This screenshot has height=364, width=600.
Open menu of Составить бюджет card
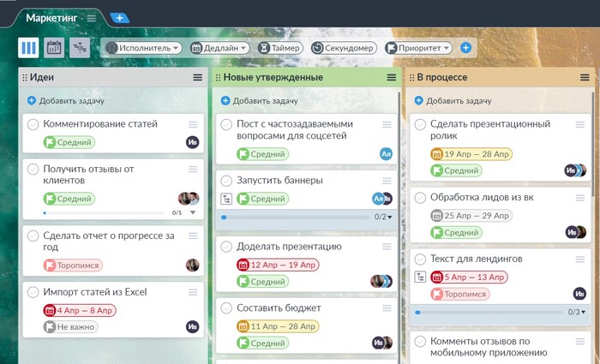click(387, 308)
